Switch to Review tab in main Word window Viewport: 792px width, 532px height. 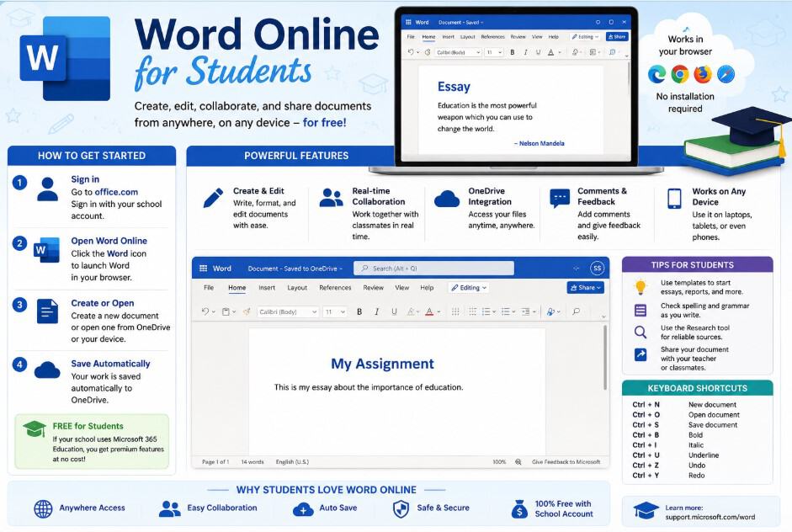tap(373, 288)
